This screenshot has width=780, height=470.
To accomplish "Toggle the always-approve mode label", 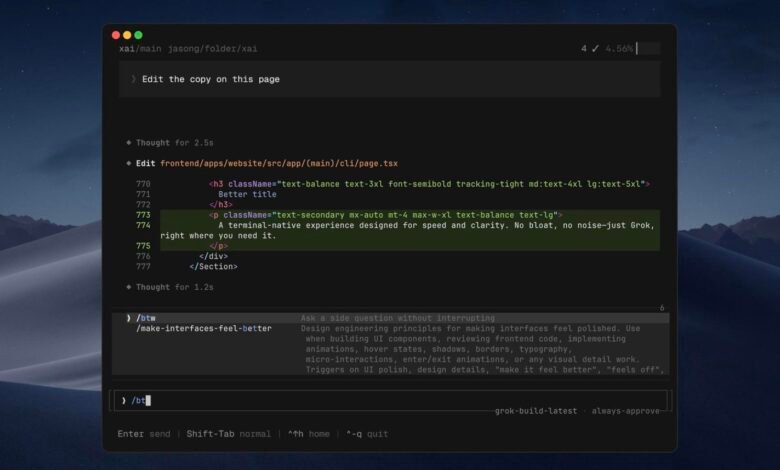I will tap(625, 411).
